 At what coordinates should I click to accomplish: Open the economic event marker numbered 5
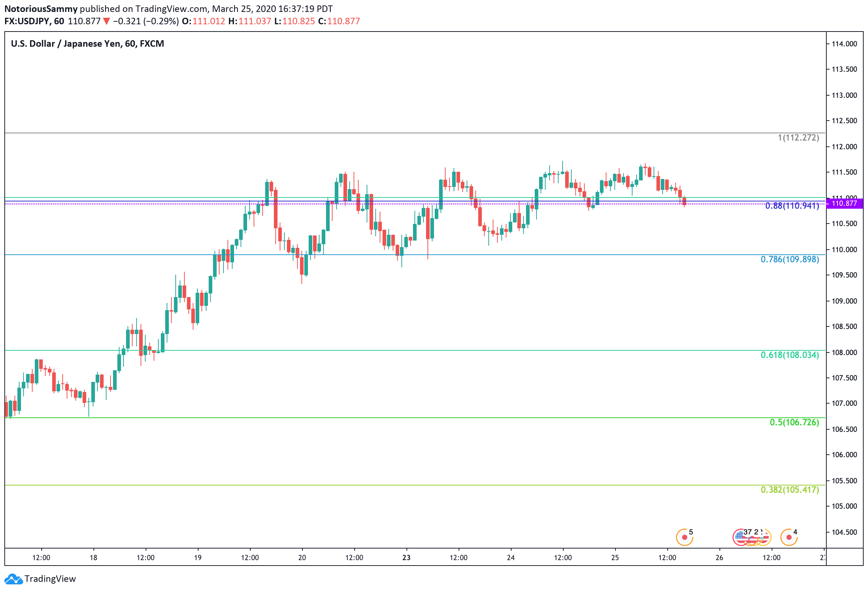coord(684,537)
